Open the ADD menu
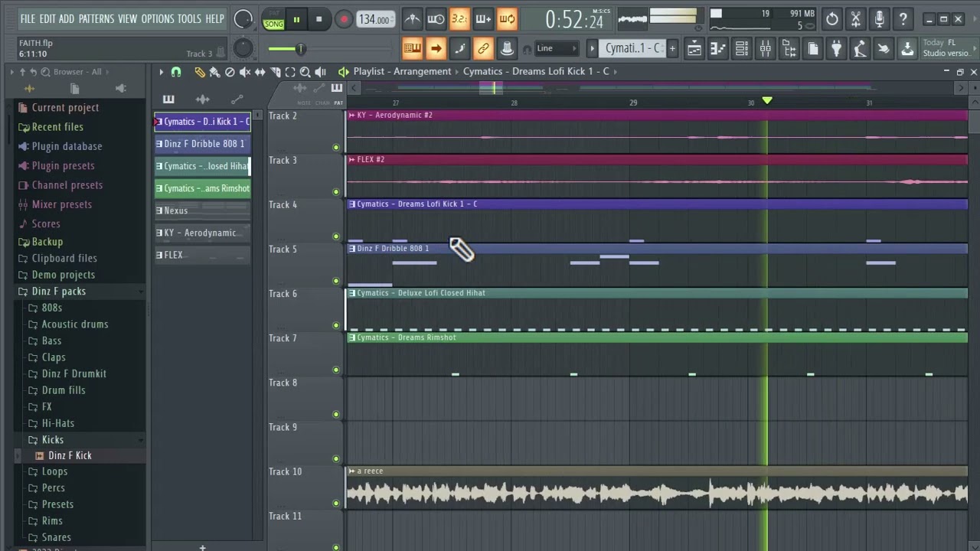The height and width of the screenshot is (551, 980). click(67, 19)
